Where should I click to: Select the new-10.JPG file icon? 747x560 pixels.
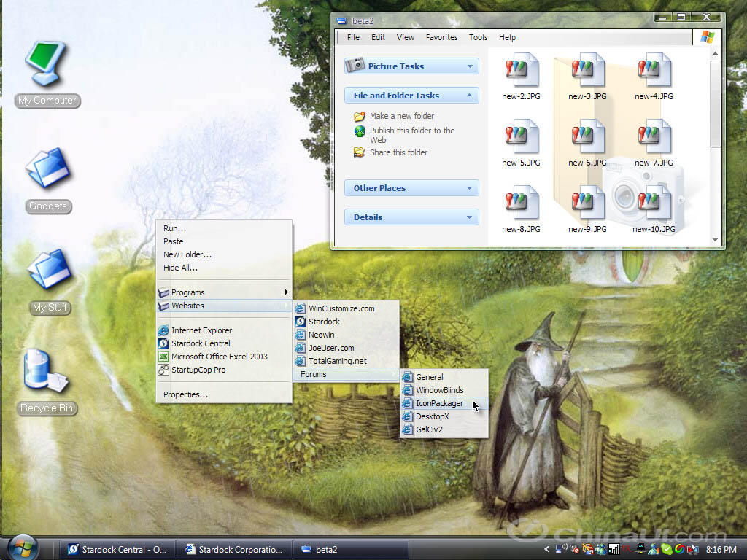[654, 203]
